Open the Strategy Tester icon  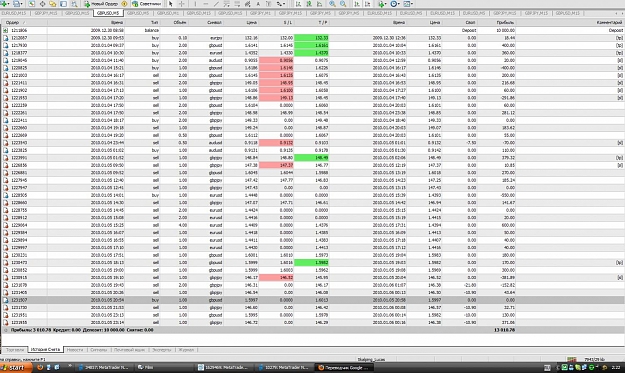click(74, 4)
